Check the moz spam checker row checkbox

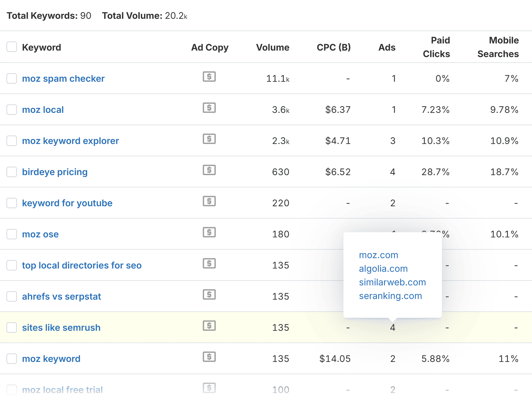pyautogui.click(x=11, y=79)
